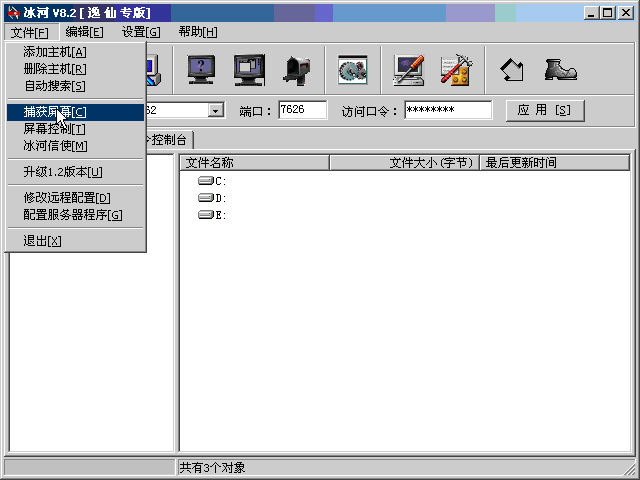Choose 删除主机[R] from the menu
The width and height of the screenshot is (640, 480).
point(76,69)
